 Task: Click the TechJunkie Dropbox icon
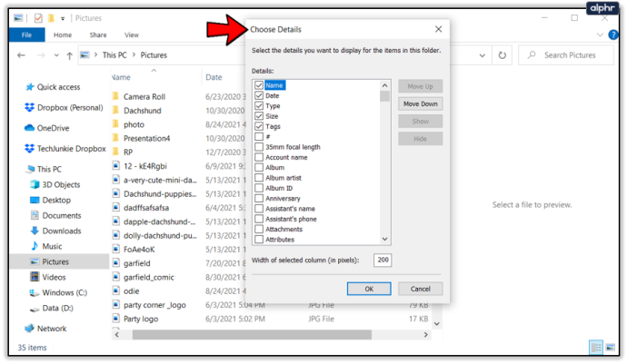point(29,149)
